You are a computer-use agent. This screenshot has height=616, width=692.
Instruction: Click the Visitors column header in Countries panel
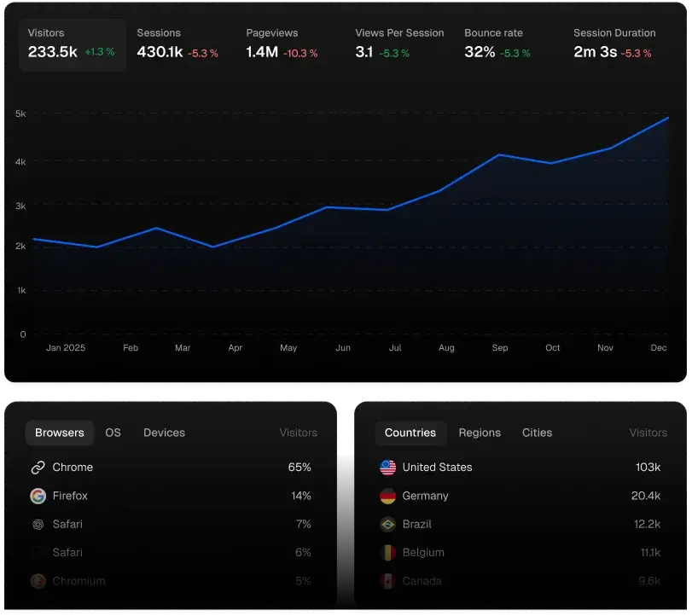[648, 433]
